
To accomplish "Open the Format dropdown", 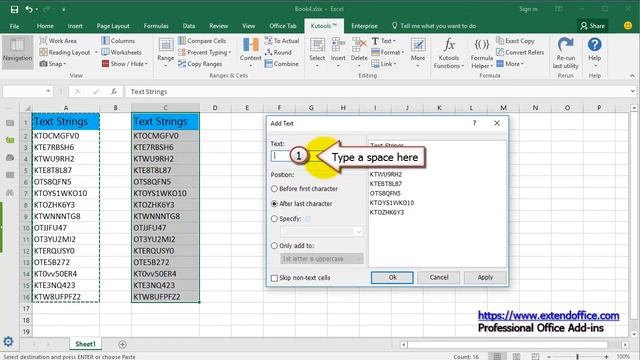I will [x=388, y=52].
